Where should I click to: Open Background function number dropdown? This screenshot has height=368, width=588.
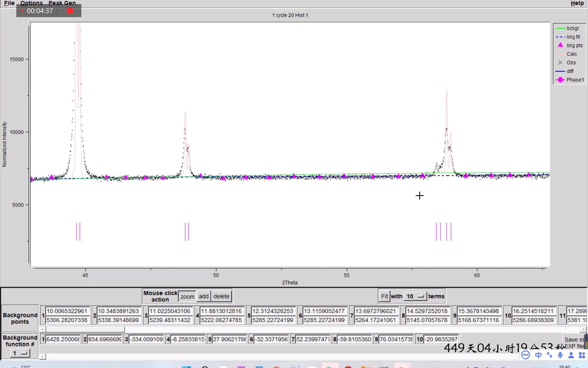pos(20,353)
